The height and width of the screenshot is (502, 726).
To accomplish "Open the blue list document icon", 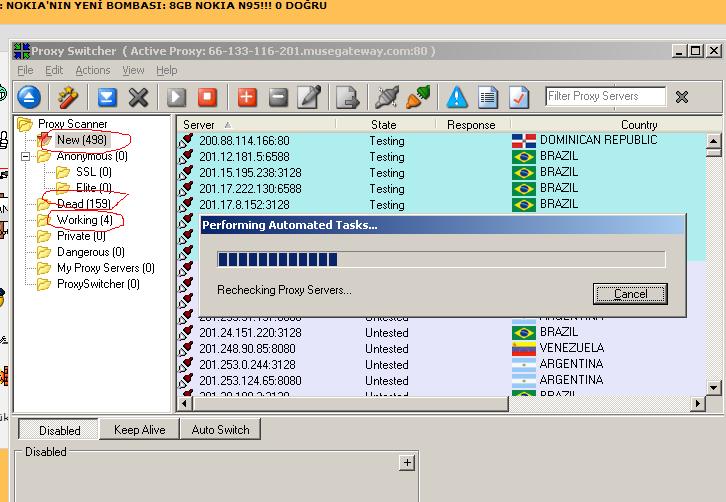I will (x=488, y=97).
